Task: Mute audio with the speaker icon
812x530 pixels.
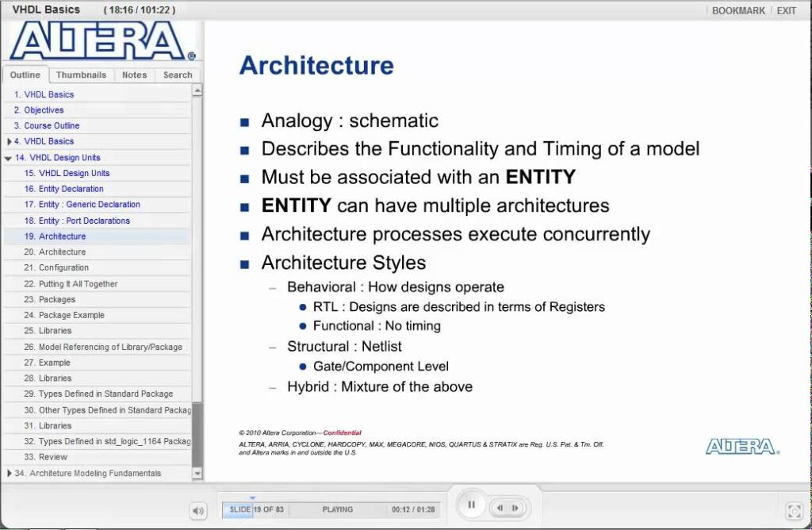Action: point(198,511)
